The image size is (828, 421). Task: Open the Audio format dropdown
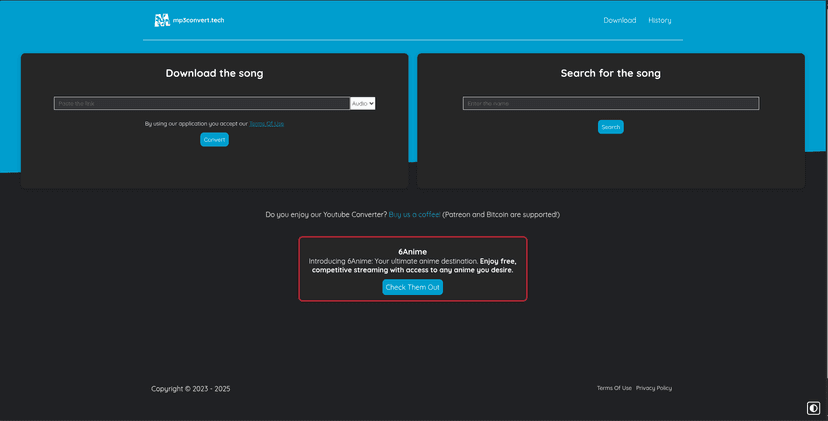(363, 104)
